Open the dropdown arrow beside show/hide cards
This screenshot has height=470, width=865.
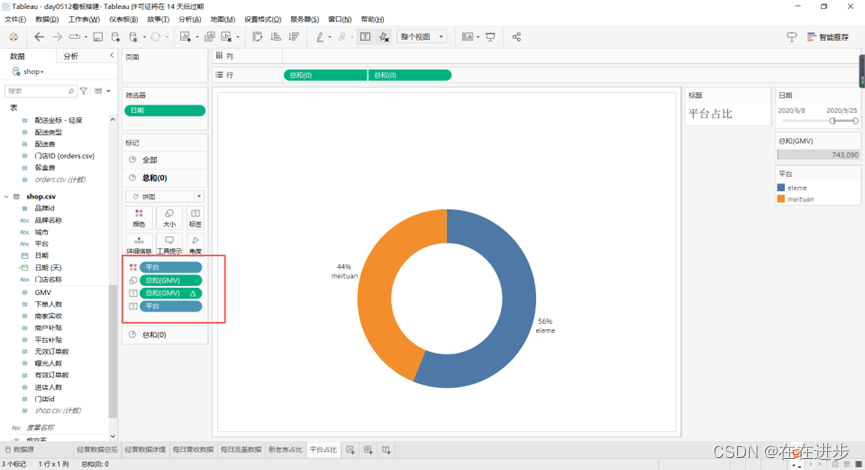point(478,37)
